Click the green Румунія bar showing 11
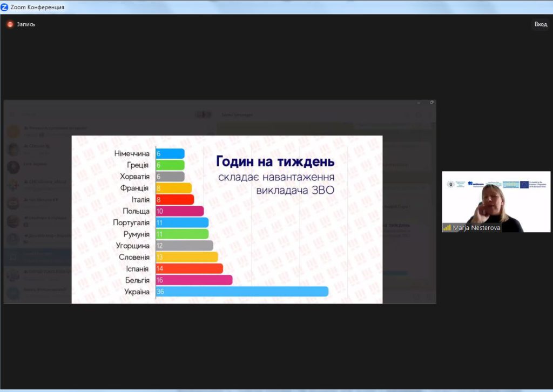The height and width of the screenshot is (392, 553). click(182, 234)
